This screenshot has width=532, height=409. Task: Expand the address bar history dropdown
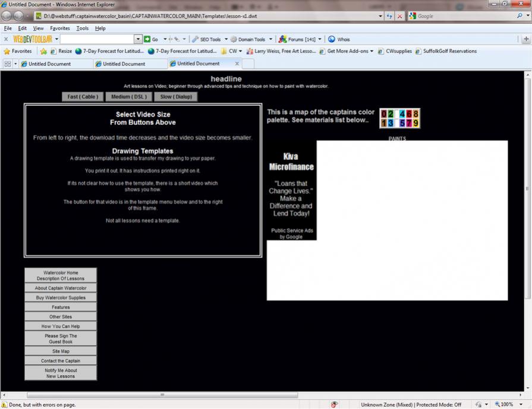pos(380,16)
